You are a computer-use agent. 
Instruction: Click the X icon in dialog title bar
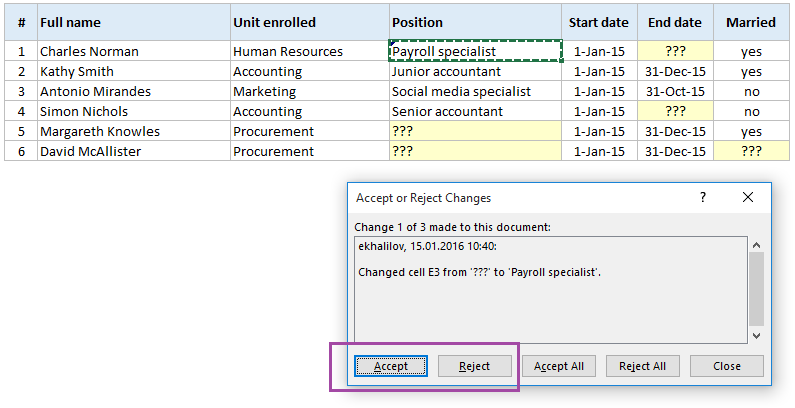point(748,198)
